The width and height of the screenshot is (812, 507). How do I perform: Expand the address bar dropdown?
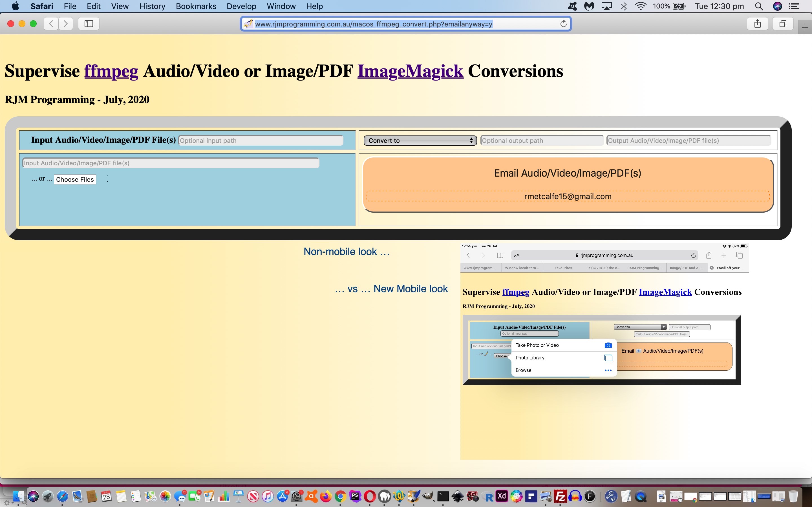pos(406,24)
